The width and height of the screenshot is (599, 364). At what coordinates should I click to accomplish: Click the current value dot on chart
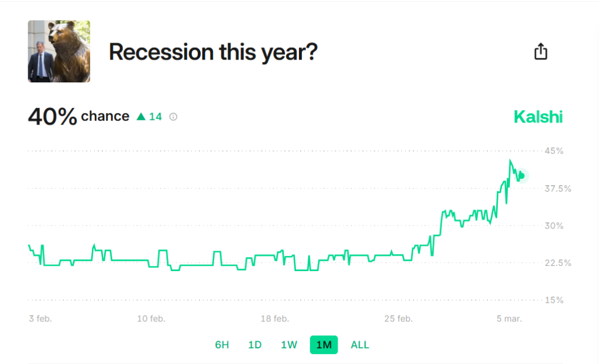tap(522, 176)
